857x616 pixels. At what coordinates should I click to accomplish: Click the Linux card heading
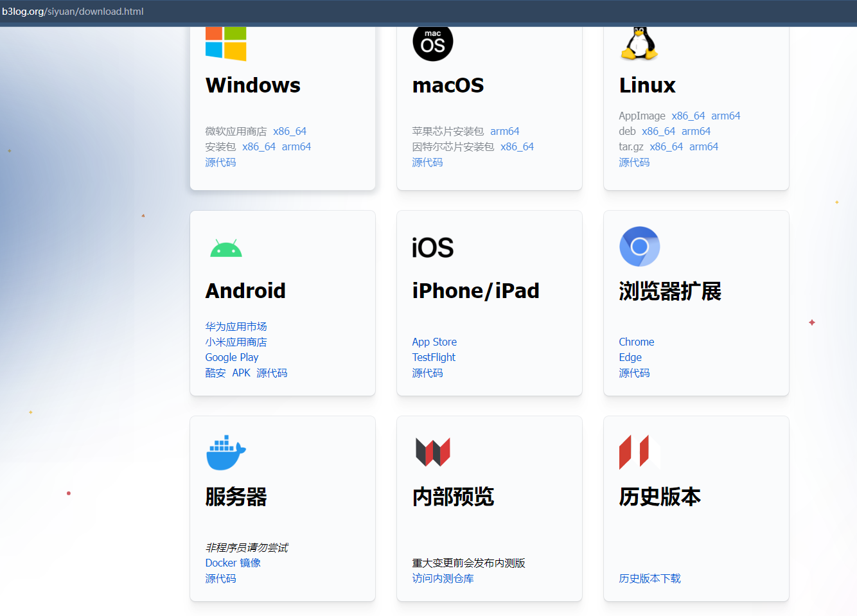tap(647, 85)
